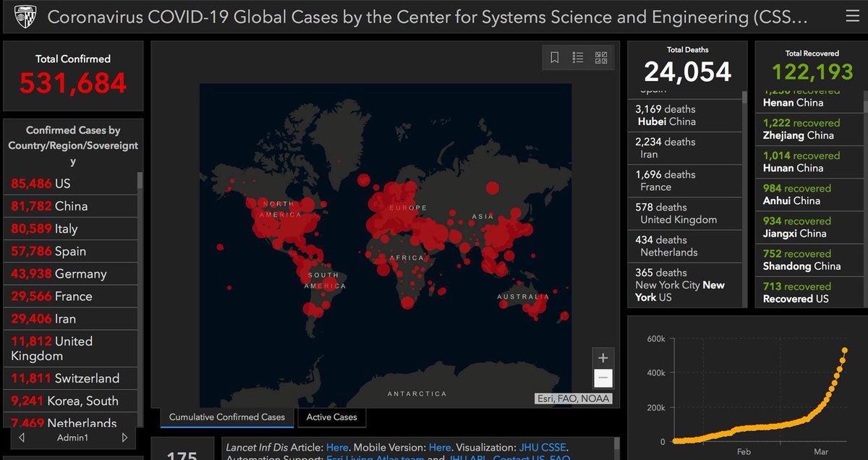Select '365 deaths New York City' entry
This screenshot has width=868, height=460.
point(685,284)
